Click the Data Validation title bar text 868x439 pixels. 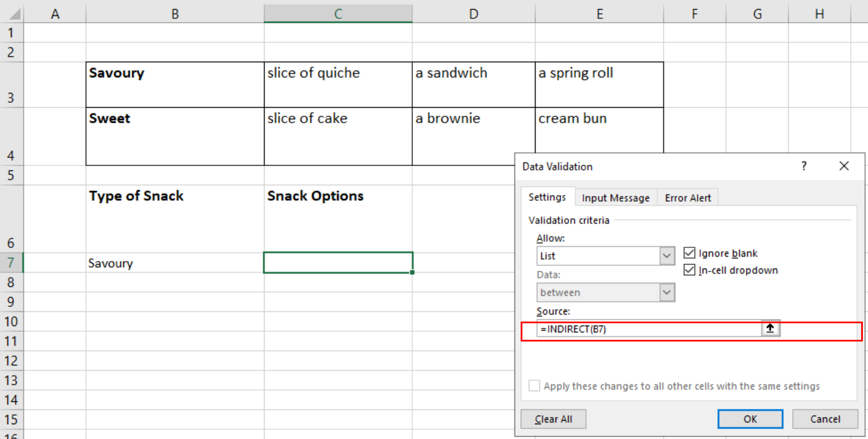tap(557, 166)
